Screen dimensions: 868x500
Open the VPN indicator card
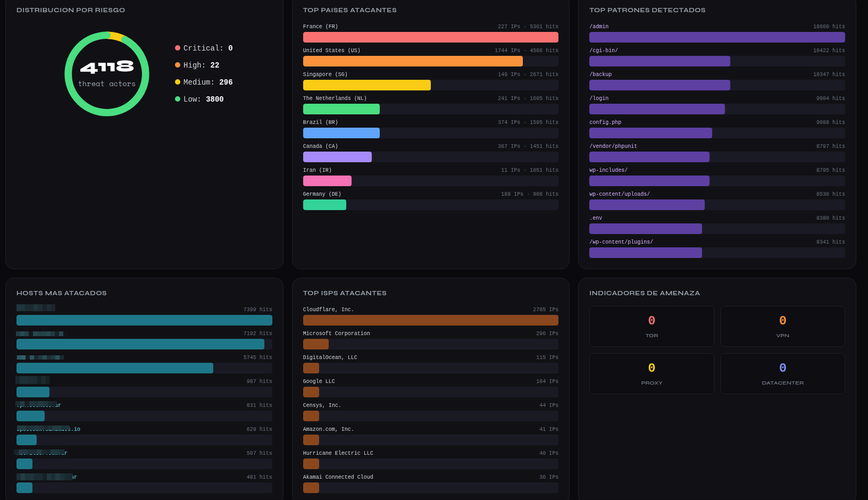(783, 326)
